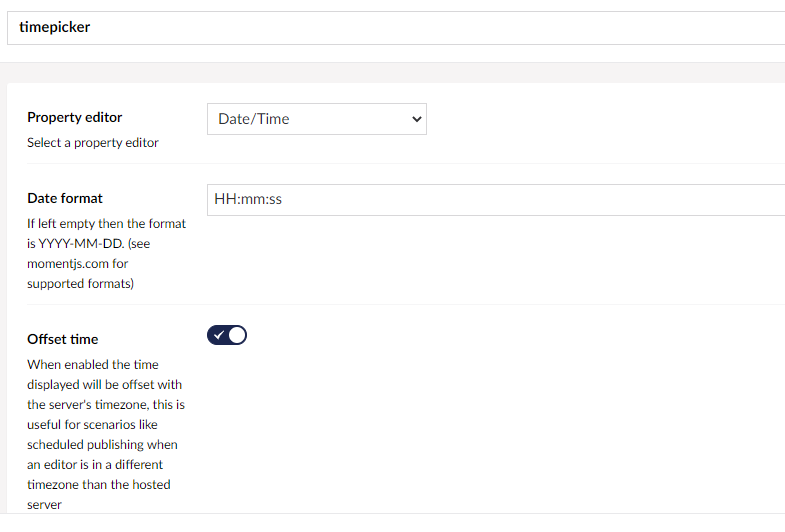Click the timepicker name input field
Image resolution: width=785 pixels, height=532 pixels.
point(400,28)
